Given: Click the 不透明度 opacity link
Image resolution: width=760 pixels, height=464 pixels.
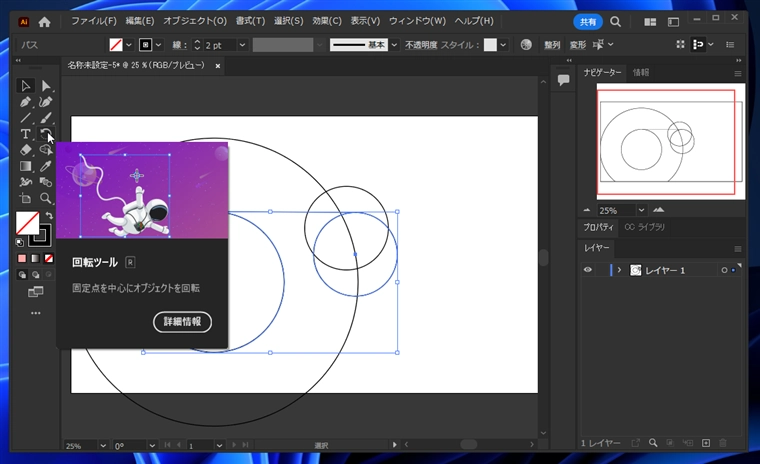Looking at the screenshot, I should click(421, 45).
